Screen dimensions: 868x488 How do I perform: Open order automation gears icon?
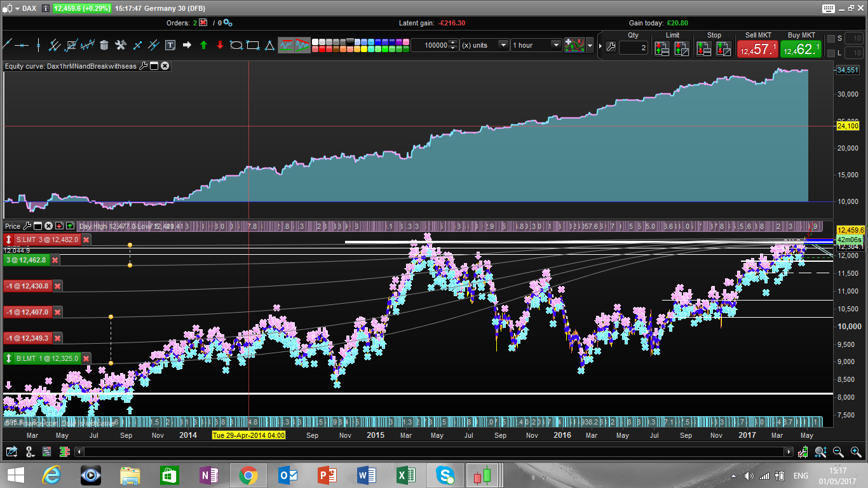(227, 22)
